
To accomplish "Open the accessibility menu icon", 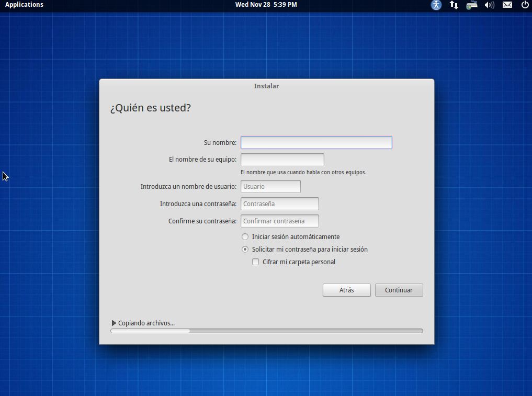I will [436, 5].
